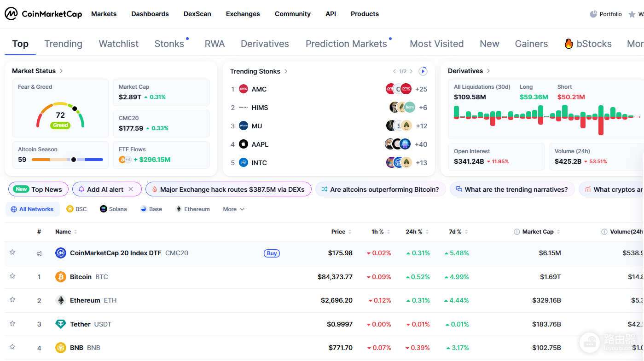
Task: Dismiss the Add AI alert pill
Action: (131, 189)
